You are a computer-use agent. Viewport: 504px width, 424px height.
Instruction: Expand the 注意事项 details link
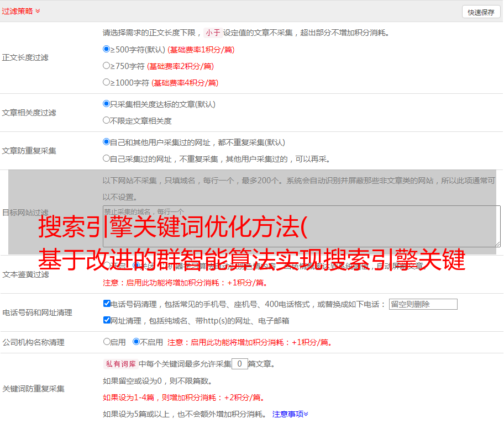tap(290, 414)
